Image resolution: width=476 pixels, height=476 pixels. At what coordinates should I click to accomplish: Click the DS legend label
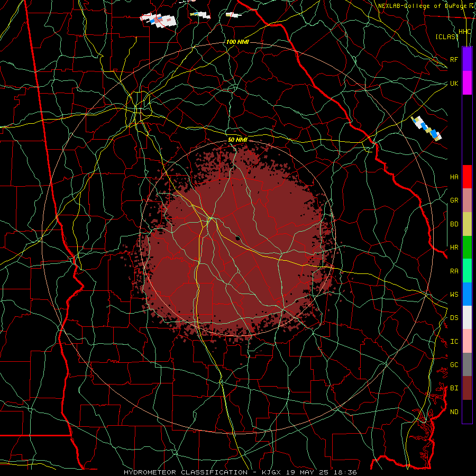(454, 318)
